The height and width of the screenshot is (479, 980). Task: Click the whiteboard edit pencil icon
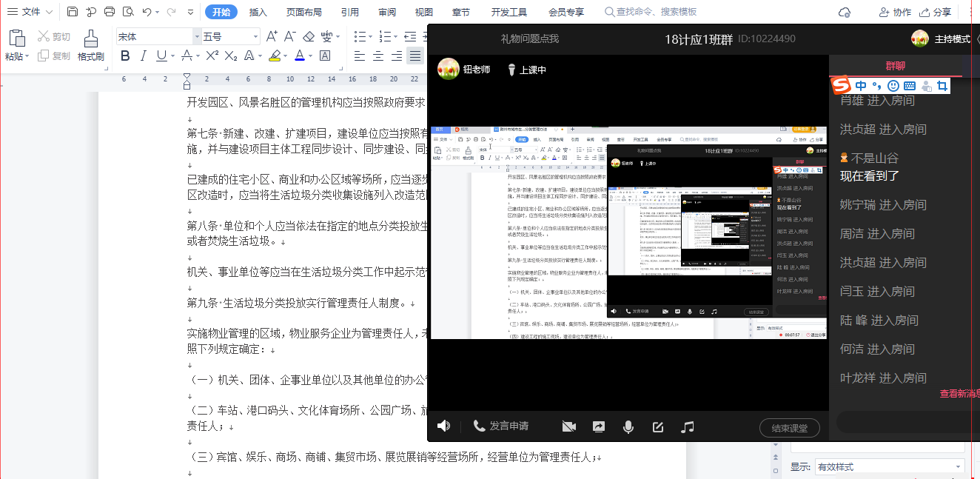(x=658, y=426)
